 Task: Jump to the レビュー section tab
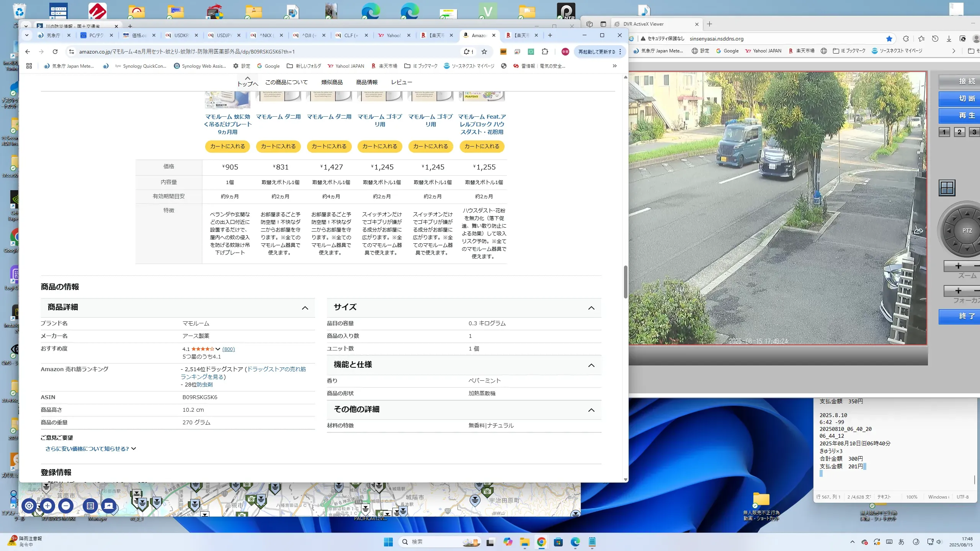click(401, 82)
